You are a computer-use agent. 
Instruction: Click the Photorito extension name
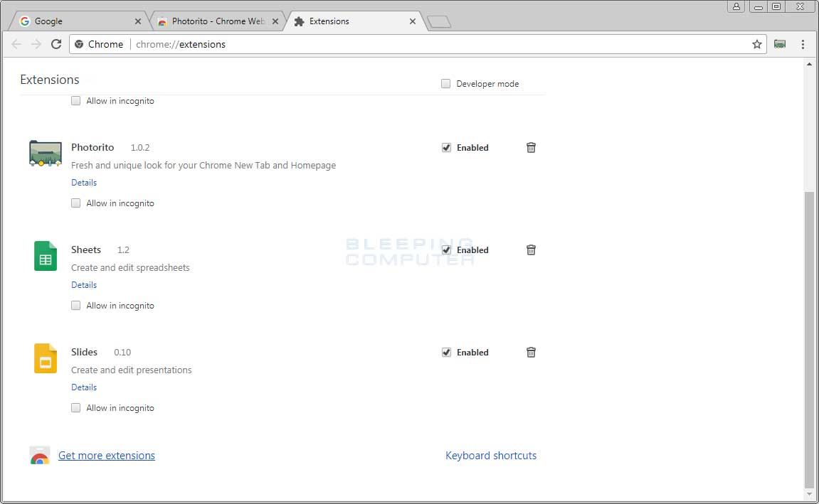tap(93, 147)
